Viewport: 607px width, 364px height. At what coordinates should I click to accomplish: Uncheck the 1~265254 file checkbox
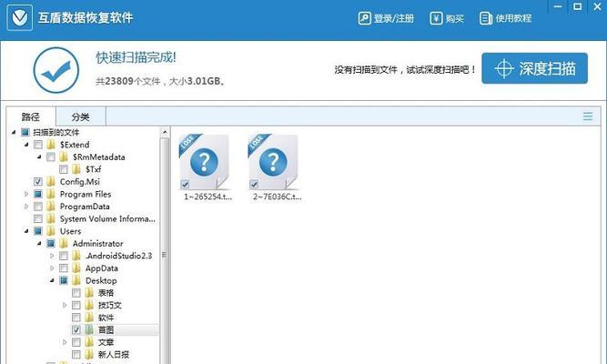[185, 185]
